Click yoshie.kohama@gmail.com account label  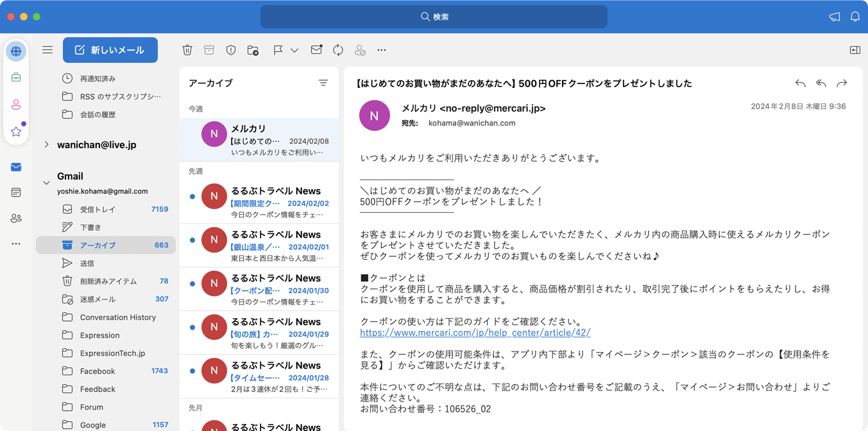pos(103,191)
